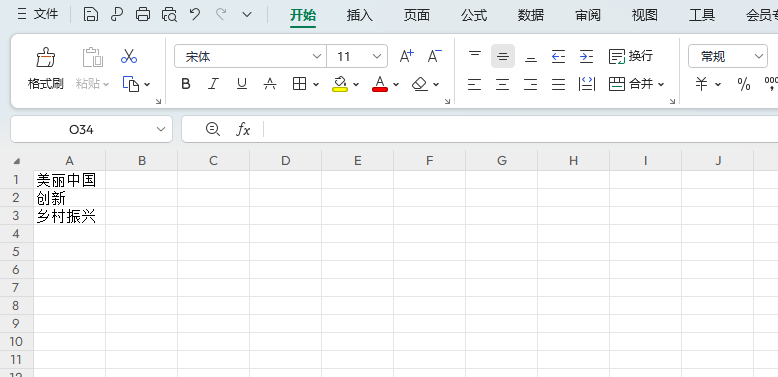Viewport: 778px width, 377px height.
Task: Open the Name Box dropdown arrow
Action: [161, 129]
